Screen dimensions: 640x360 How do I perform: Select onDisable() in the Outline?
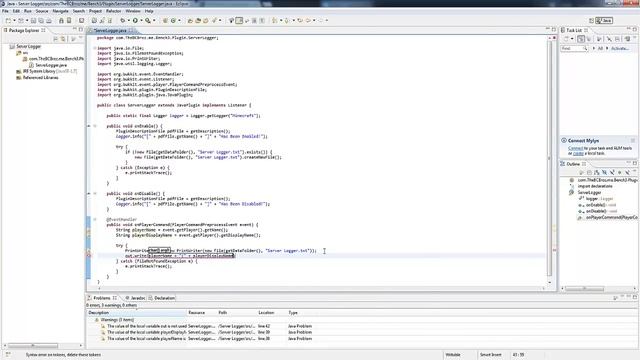click(x=598, y=211)
